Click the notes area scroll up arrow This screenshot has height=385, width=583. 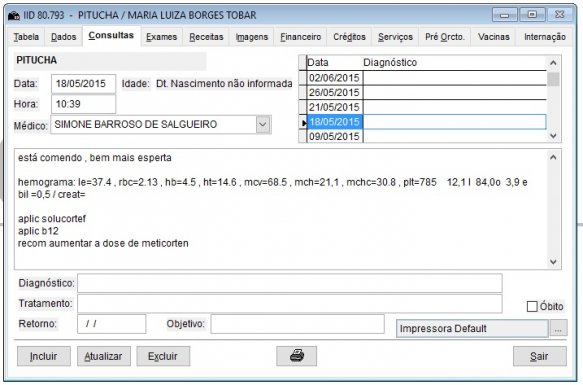(553, 157)
